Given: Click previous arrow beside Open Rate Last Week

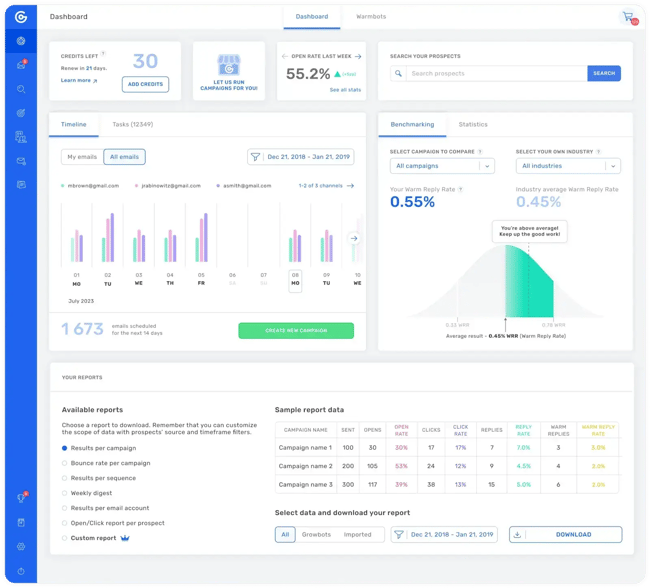Looking at the screenshot, I should [285, 56].
